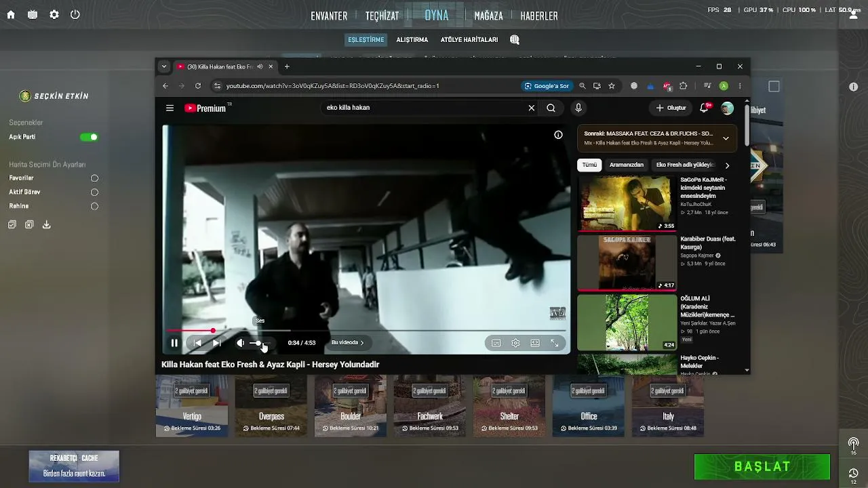Screen dimensions: 868x488
Task: Bookmark this page with star icon
Action: [612, 86]
